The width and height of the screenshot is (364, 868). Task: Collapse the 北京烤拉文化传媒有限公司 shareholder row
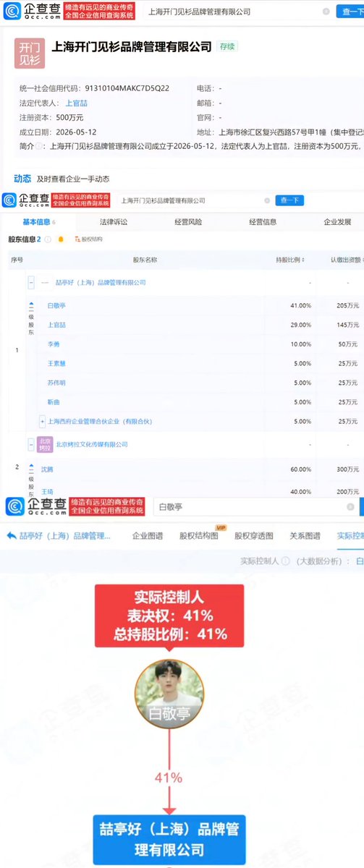pyautogui.click(x=32, y=444)
